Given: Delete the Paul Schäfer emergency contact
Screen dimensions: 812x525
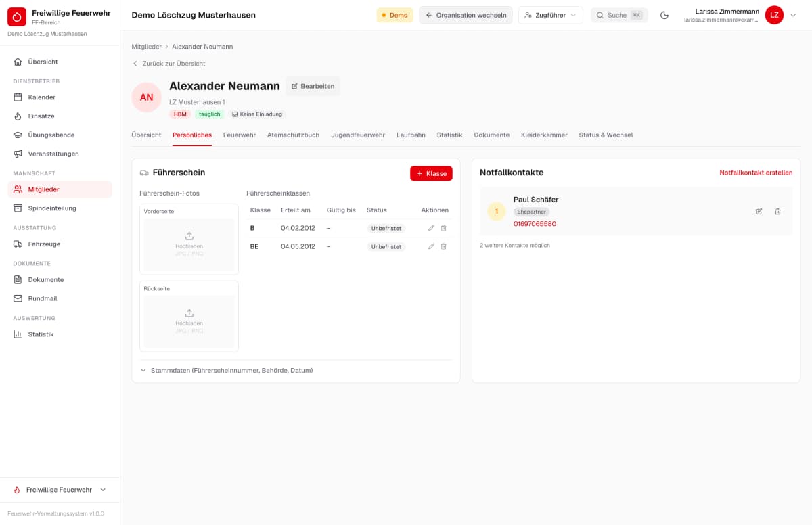Looking at the screenshot, I should pos(777,212).
